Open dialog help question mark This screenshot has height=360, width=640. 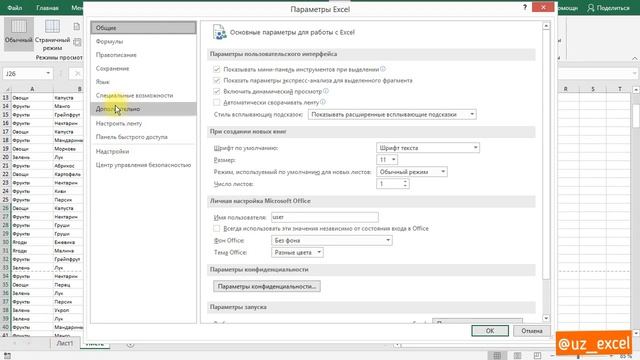coord(525,8)
